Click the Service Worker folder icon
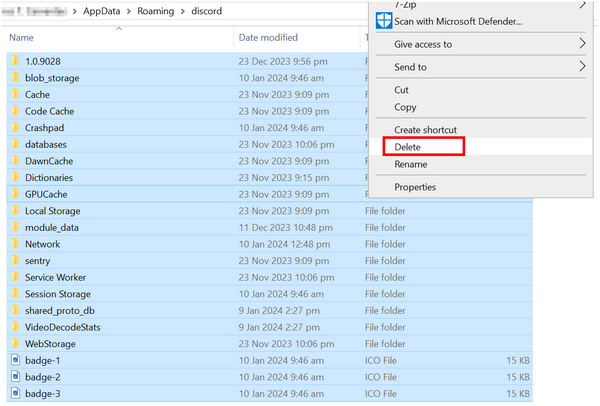The image size is (600, 406). [x=15, y=277]
